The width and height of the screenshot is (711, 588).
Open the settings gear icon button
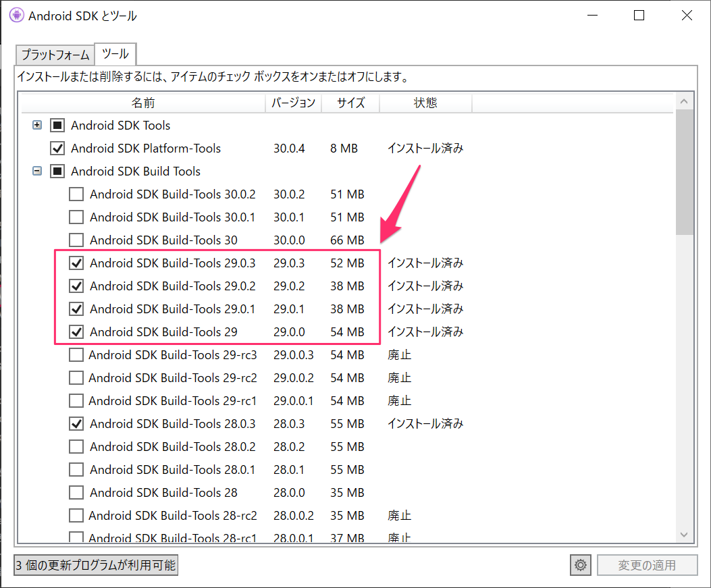click(x=581, y=565)
